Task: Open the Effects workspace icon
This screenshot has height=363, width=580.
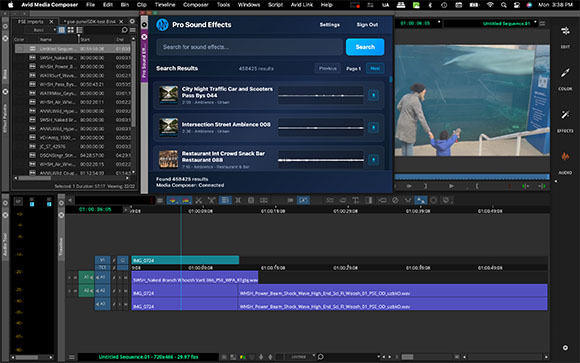Action: click(x=565, y=115)
